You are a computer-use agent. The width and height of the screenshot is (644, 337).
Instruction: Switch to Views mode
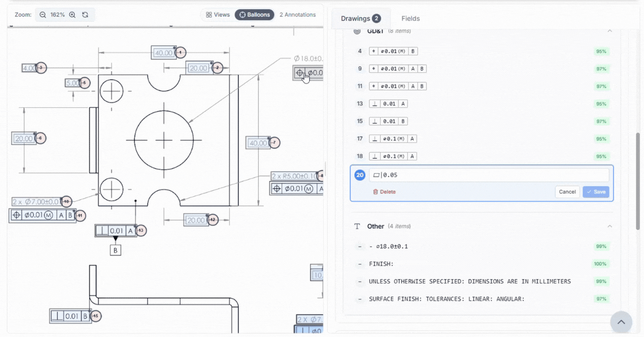click(217, 15)
